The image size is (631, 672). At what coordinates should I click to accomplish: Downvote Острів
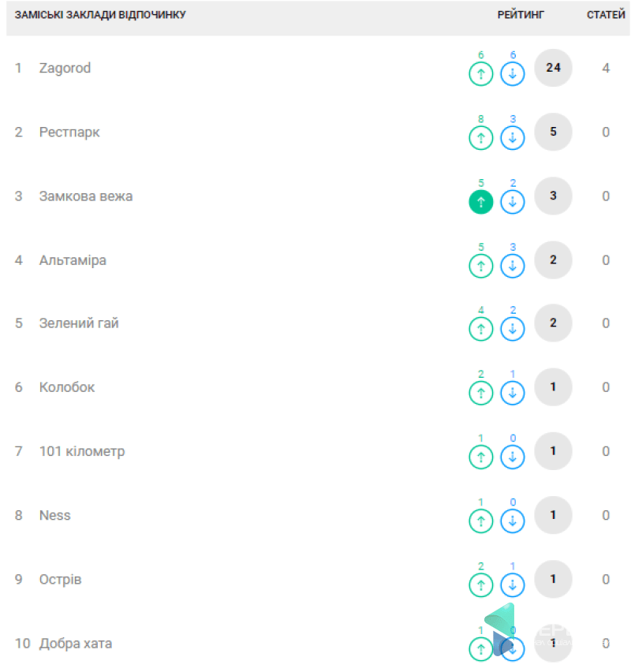click(x=513, y=584)
